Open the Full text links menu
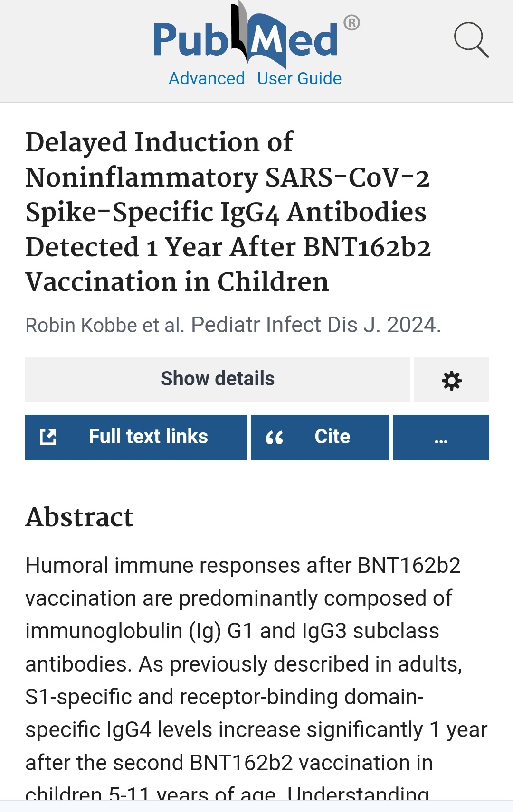The width and height of the screenshot is (513, 812). tap(136, 437)
